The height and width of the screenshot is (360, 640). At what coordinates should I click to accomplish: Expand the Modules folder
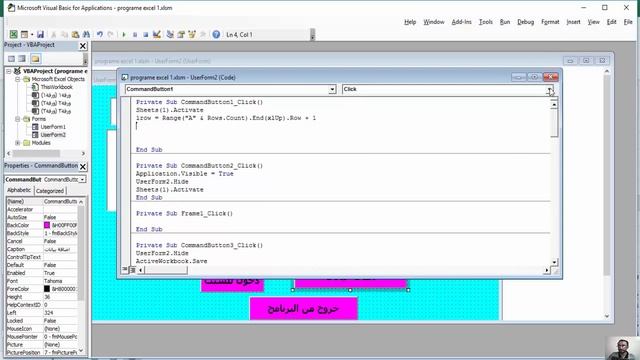[18, 143]
